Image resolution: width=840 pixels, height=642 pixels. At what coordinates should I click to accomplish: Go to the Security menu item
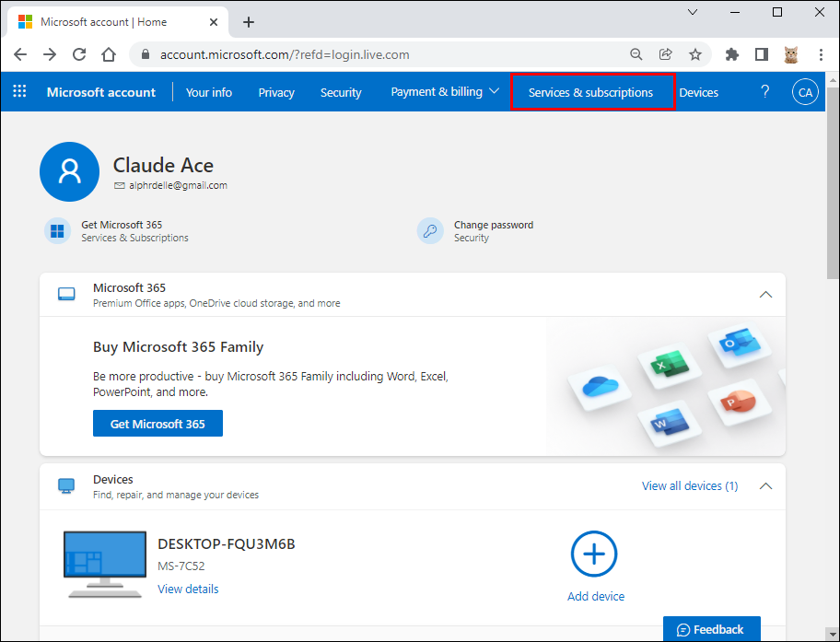(341, 92)
